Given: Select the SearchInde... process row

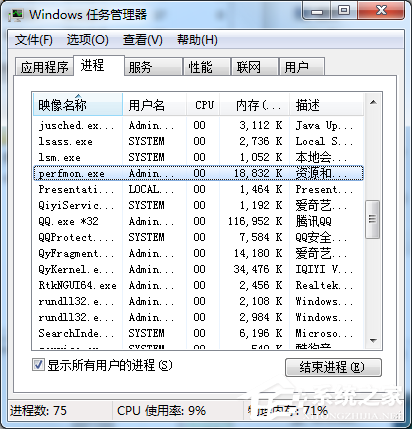Looking at the screenshot, I should [198, 333].
